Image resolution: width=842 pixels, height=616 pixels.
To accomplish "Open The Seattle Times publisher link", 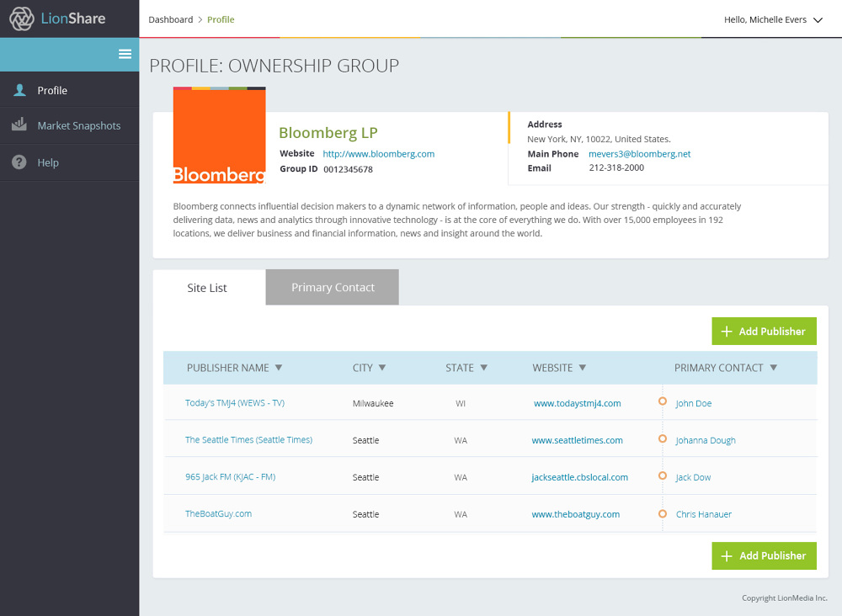I will point(248,440).
